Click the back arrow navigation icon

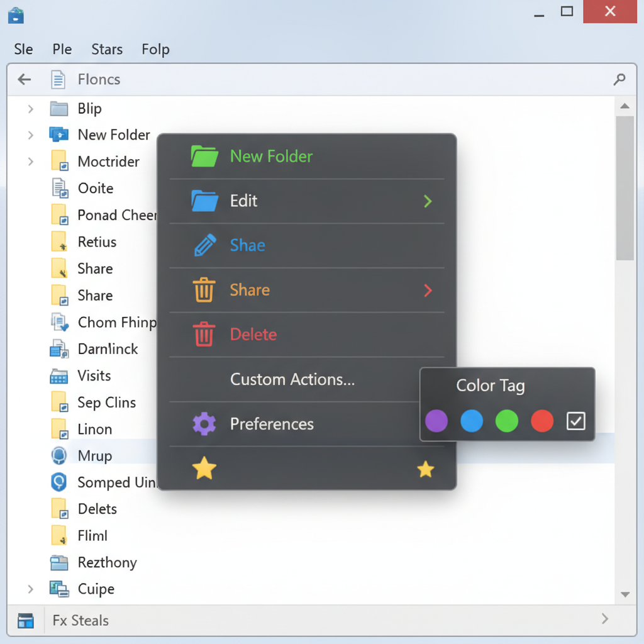[25, 79]
